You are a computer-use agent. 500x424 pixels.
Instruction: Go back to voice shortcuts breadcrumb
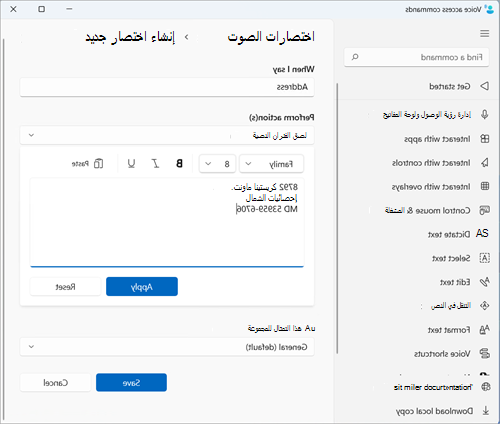(x=271, y=36)
